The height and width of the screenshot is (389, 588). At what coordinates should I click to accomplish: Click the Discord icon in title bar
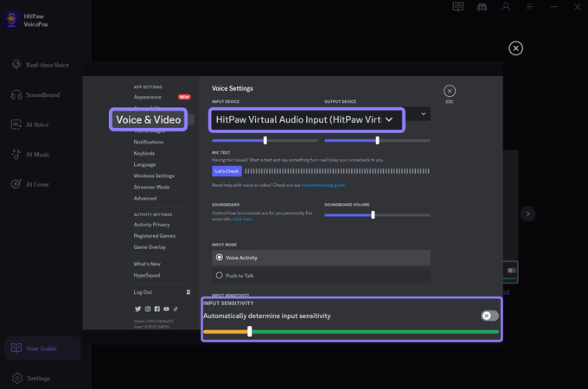tap(482, 7)
